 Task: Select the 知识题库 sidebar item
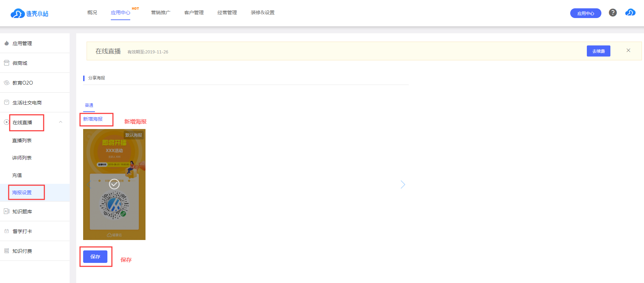point(35,211)
